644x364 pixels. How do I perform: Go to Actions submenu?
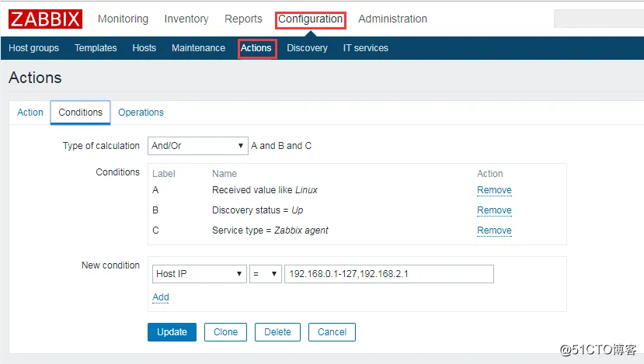pos(256,48)
